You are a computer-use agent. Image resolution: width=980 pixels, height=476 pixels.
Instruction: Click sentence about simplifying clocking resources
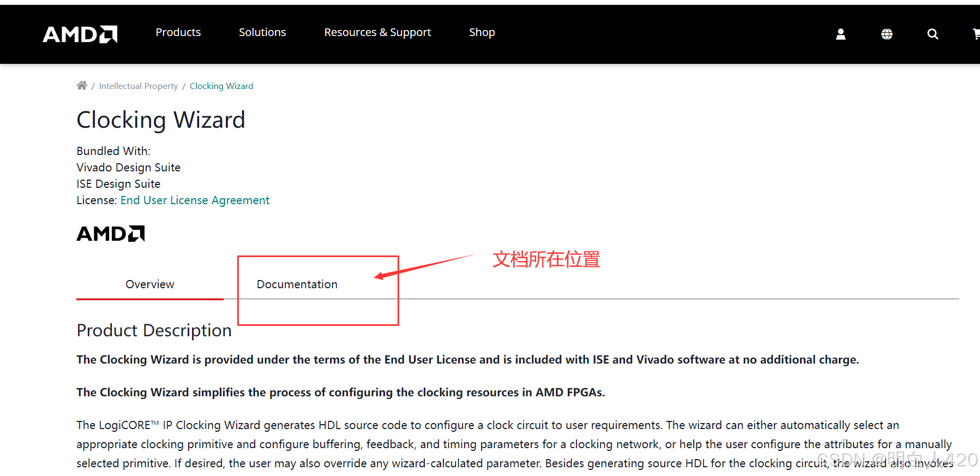(341, 392)
